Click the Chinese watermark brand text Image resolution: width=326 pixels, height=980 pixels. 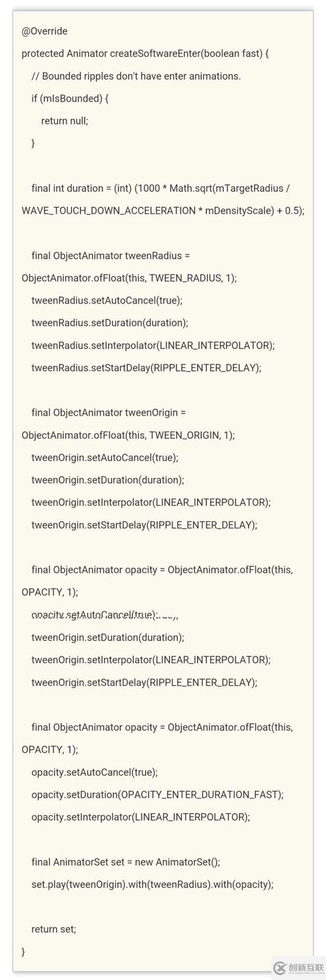306,967
